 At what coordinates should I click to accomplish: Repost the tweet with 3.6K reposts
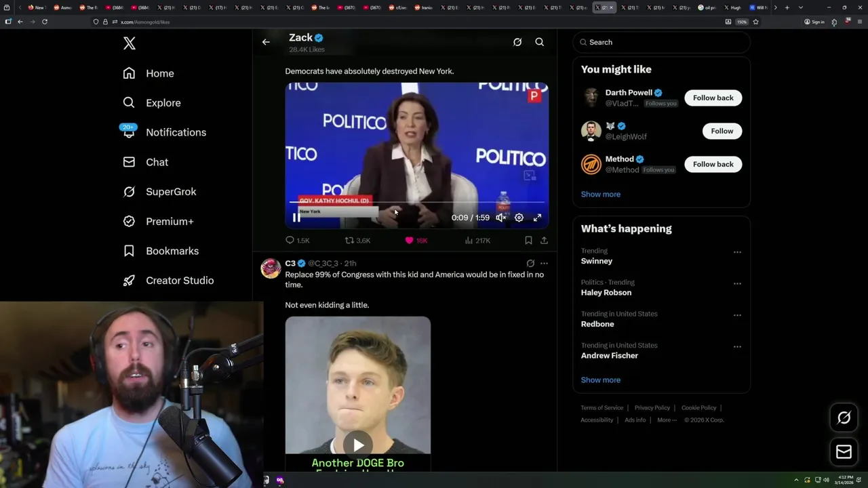pos(357,241)
